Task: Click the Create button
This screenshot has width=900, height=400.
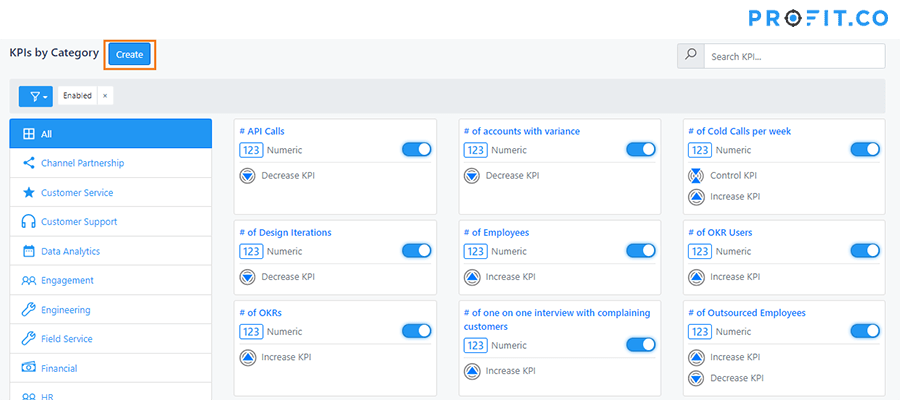Action: pyautogui.click(x=129, y=54)
